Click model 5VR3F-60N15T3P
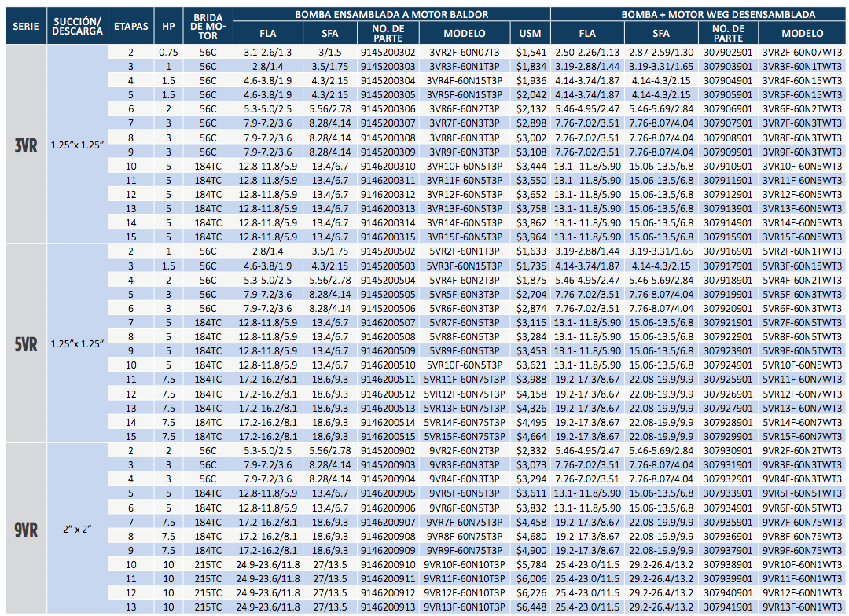The width and height of the screenshot is (849, 616). 465,266
